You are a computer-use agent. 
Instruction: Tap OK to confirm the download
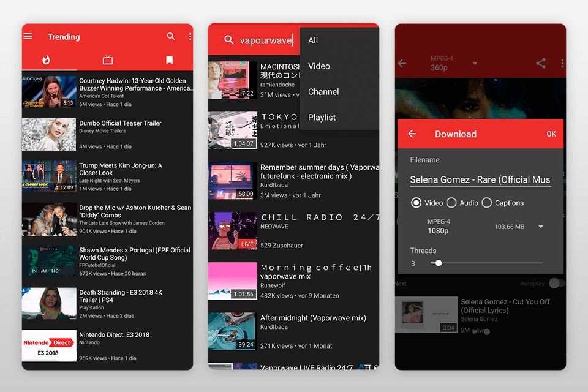[551, 134]
